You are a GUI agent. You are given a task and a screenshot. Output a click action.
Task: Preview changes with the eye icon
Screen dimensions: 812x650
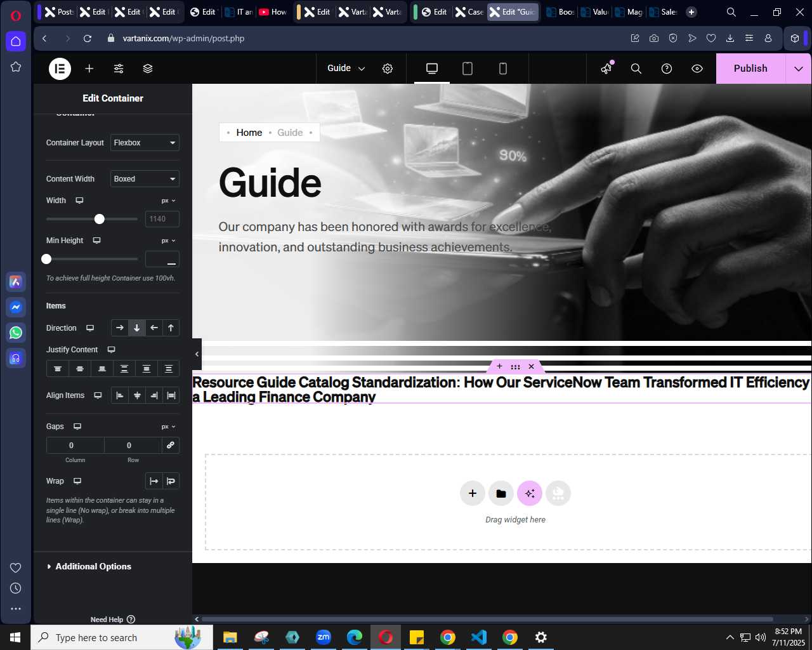tap(697, 69)
